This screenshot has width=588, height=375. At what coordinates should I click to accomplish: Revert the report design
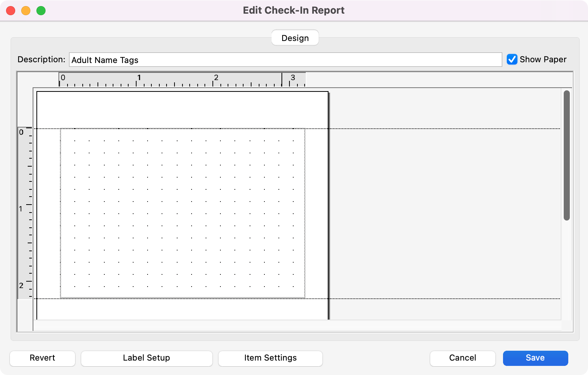coord(42,358)
